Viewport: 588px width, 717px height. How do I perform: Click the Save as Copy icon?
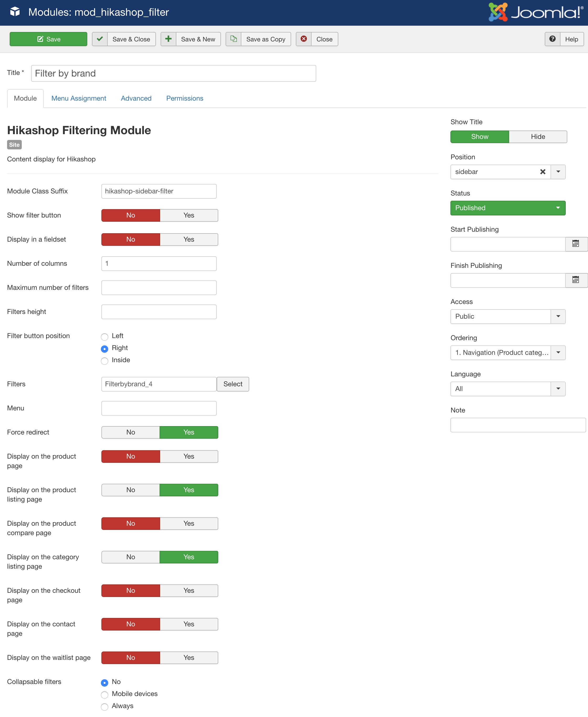(x=233, y=39)
